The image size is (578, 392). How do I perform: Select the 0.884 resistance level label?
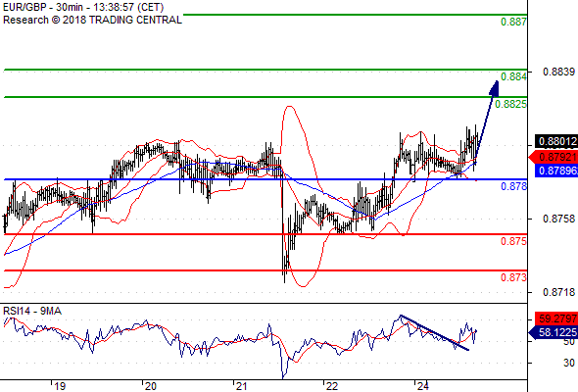(x=513, y=76)
